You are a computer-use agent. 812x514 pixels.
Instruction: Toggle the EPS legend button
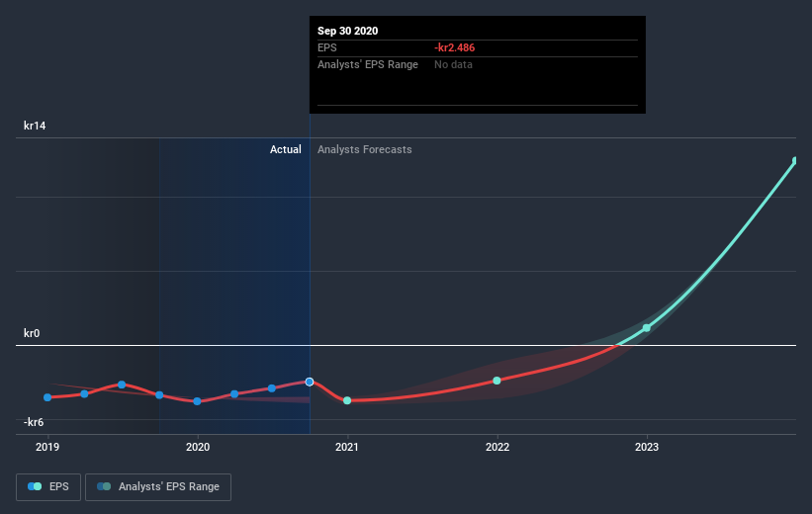click(48, 487)
